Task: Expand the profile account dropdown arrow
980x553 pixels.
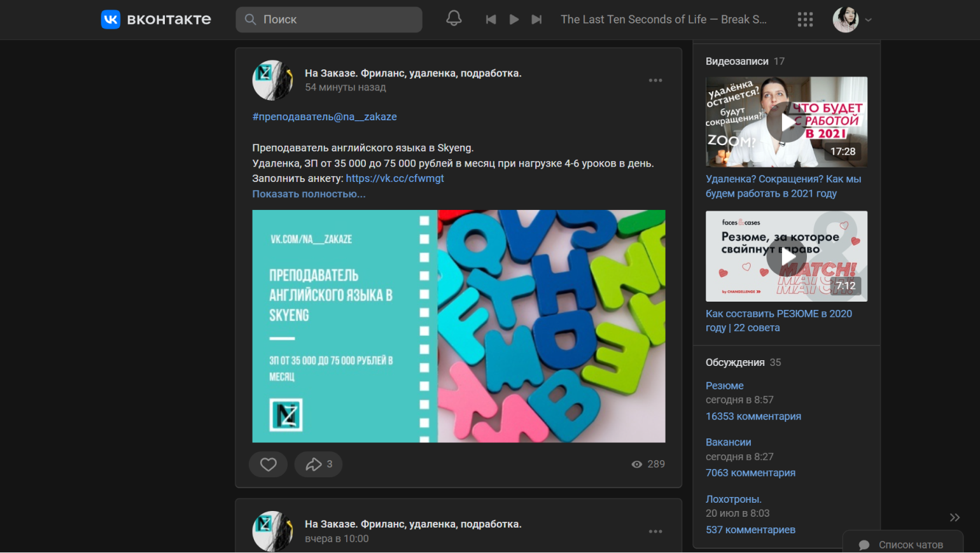Action: click(869, 20)
